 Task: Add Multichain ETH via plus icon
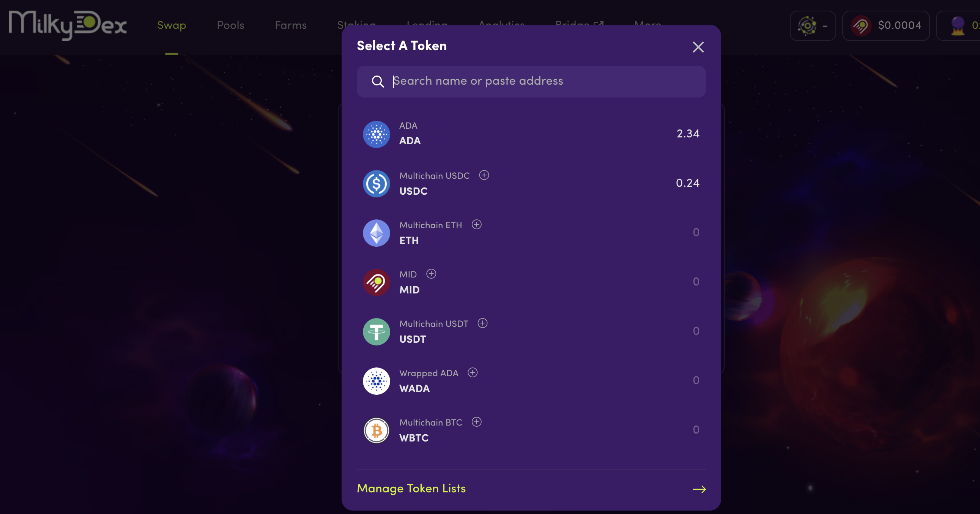pyautogui.click(x=476, y=225)
